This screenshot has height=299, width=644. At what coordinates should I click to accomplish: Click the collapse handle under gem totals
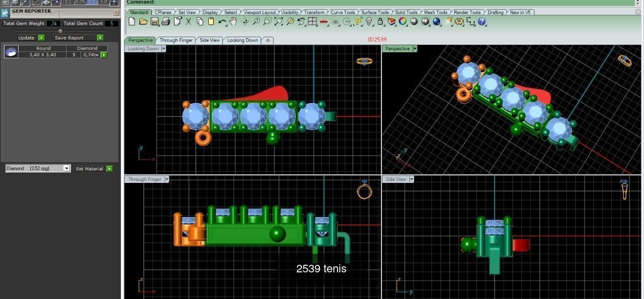[60, 31]
